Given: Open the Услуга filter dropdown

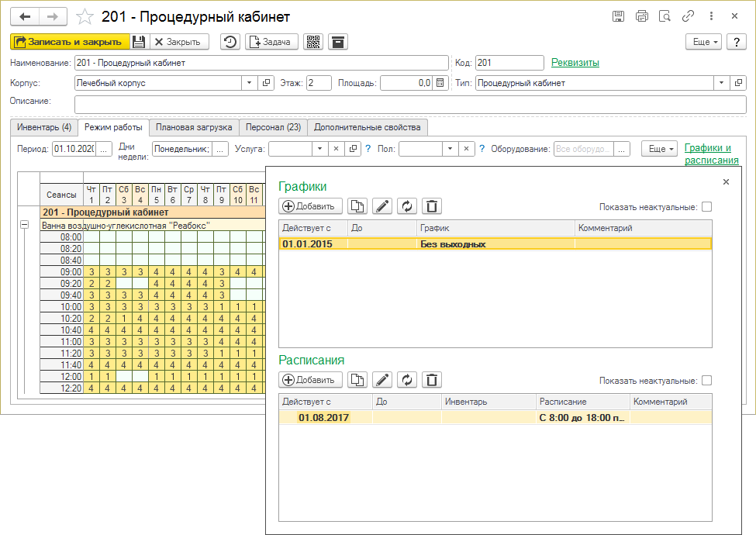Looking at the screenshot, I should [x=320, y=149].
